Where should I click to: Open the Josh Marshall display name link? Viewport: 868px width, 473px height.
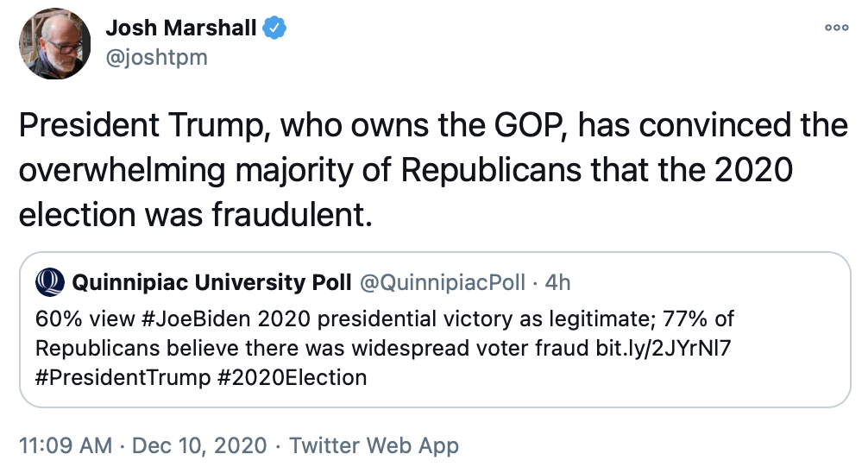click(x=180, y=28)
